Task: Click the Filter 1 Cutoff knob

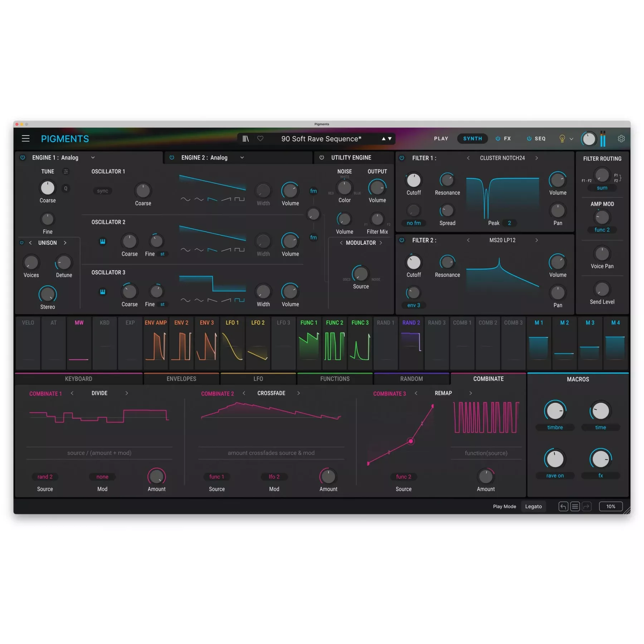Action: (x=414, y=180)
